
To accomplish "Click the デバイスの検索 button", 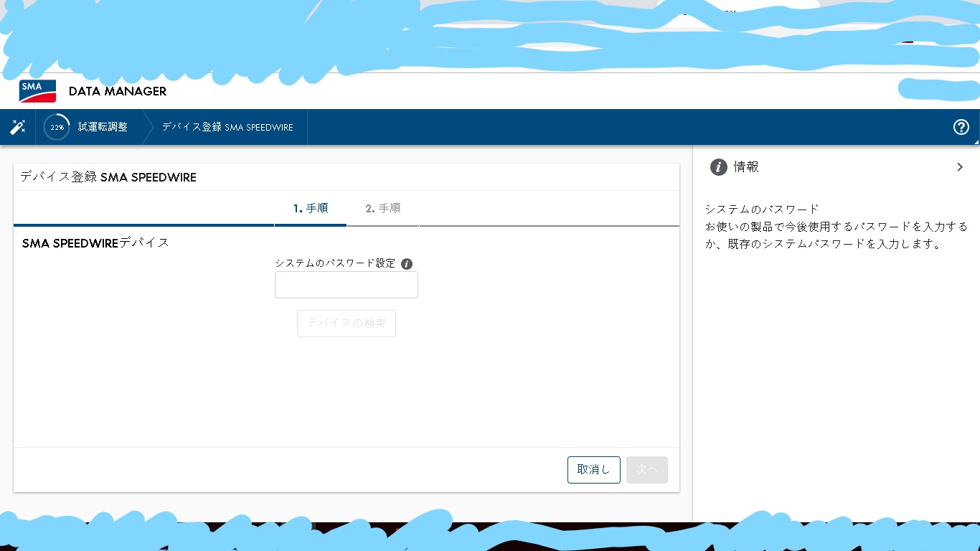I will click(347, 324).
